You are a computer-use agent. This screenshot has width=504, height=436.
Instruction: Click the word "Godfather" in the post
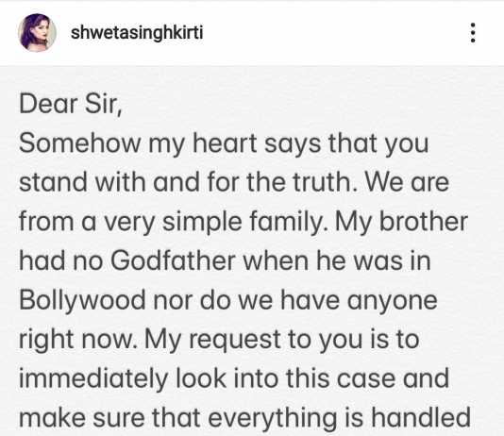click(173, 260)
